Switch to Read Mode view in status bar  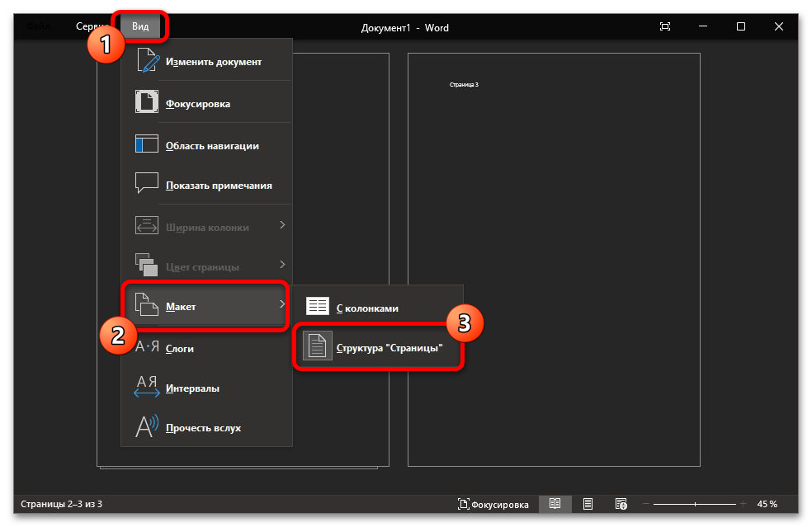pos(555,504)
